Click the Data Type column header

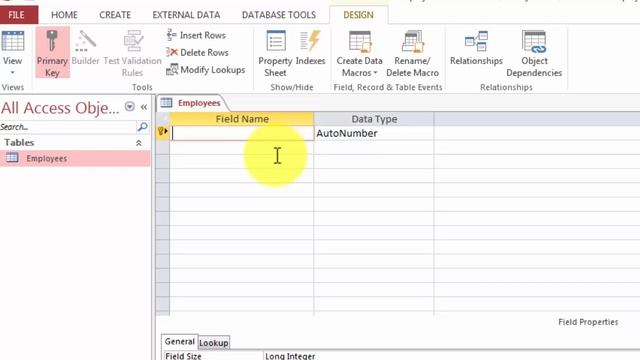click(374, 119)
